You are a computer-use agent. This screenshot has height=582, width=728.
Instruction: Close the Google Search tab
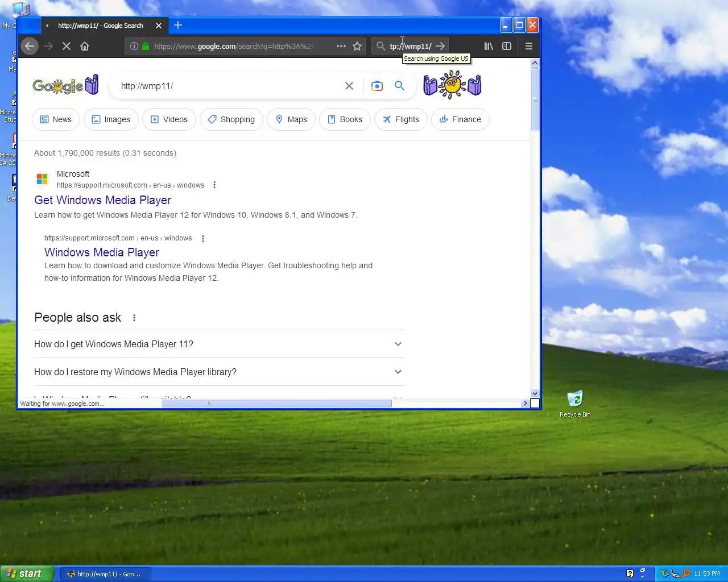click(159, 26)
